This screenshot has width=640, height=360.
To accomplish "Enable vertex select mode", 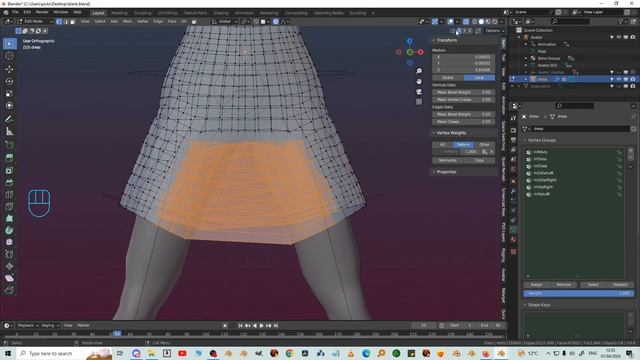I will click(59, 21).
